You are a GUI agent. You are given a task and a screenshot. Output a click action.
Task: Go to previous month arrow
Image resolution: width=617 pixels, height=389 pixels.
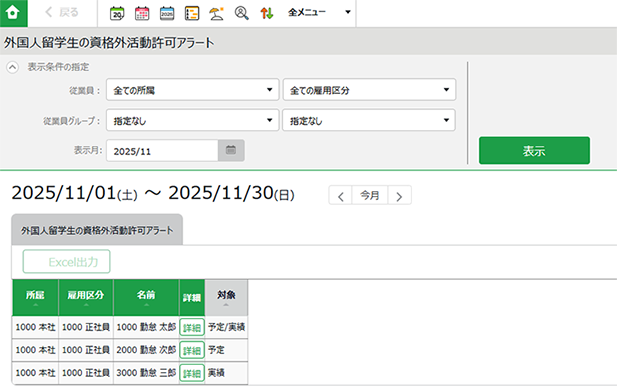tap(341, 195)
